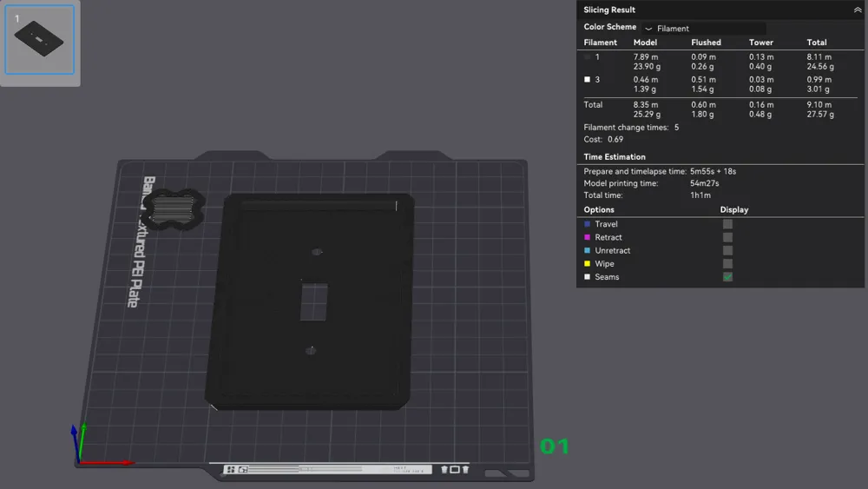Click the yellow Wipe legend icon
Image resolution: width=868 pixels, height=489 pixels.
[x=588, y=264]
